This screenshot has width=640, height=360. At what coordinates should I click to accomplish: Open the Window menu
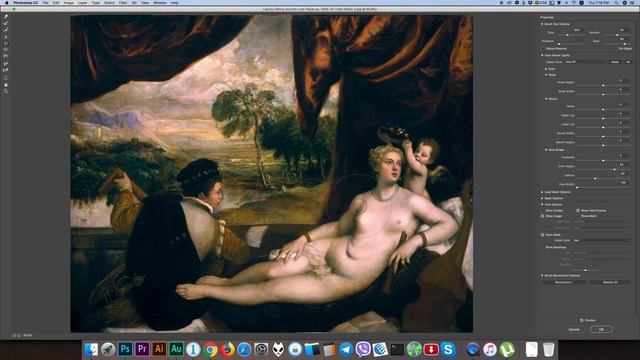pos(160,2)
